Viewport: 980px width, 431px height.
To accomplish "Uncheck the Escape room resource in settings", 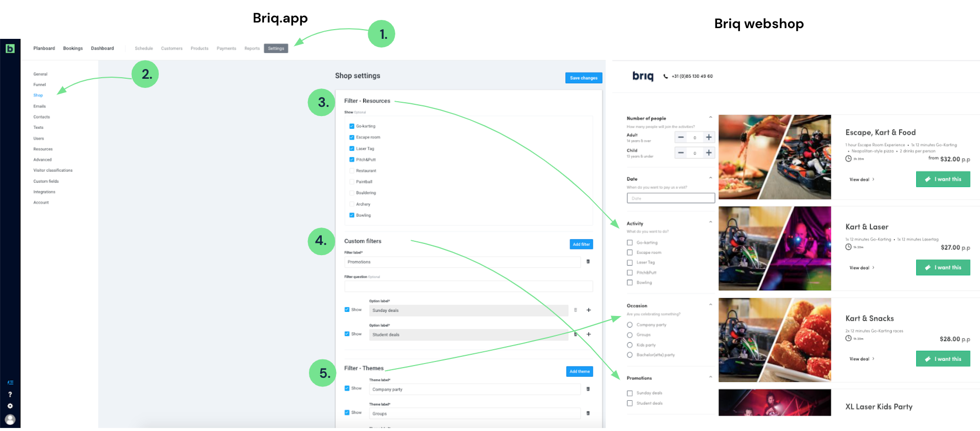I will 352,137.
